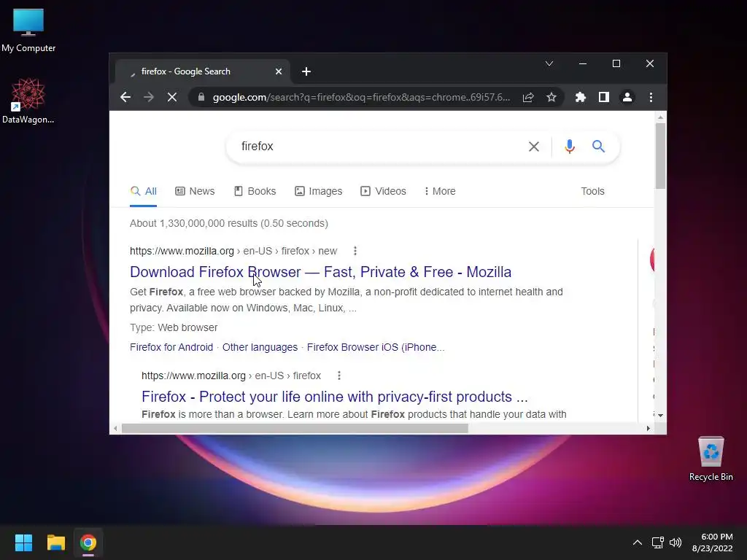Switch to News results tab
This screenshot has width=747, height=560.
pos(195,192)
